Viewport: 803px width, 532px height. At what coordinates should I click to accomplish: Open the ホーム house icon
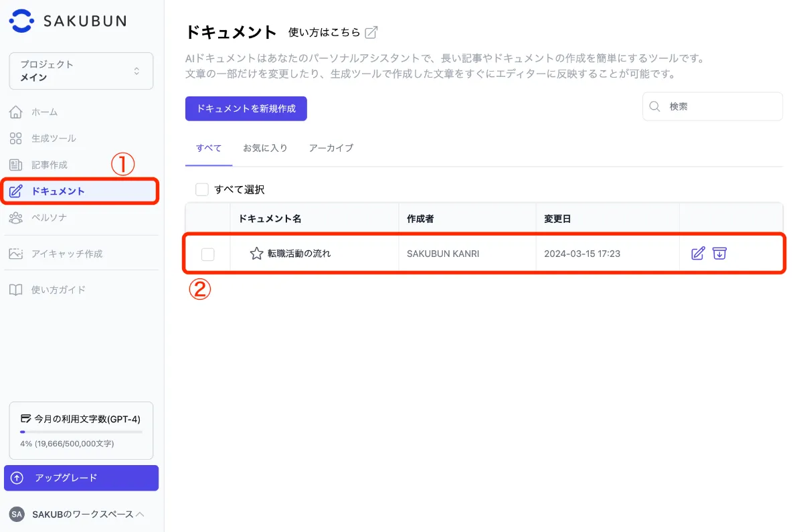(x=16, y=112)
